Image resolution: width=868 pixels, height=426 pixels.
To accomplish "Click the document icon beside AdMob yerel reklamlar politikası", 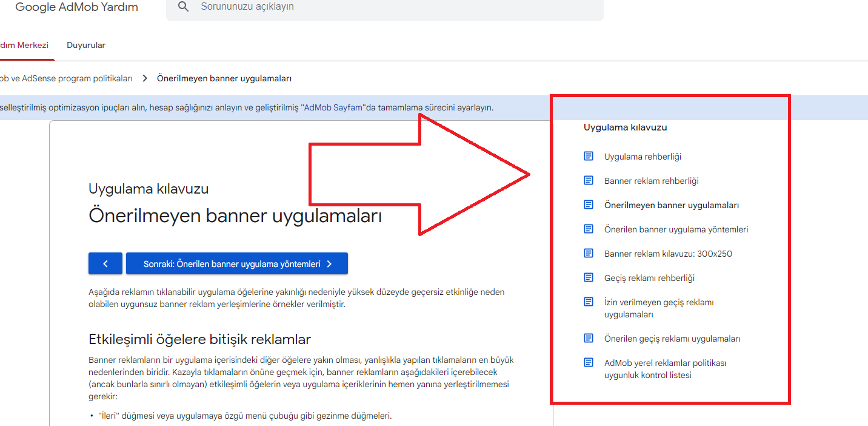I will (588, 362).
